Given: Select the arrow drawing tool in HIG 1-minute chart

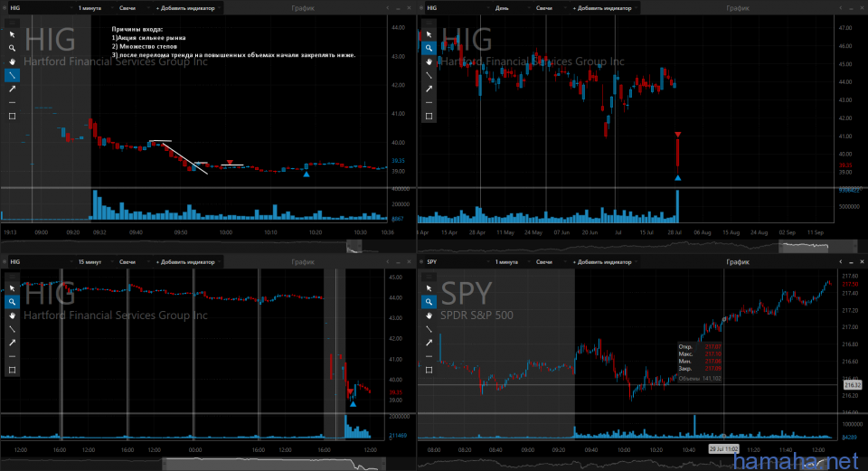Looking at the screenshot, I should click(x=12, y=89).
